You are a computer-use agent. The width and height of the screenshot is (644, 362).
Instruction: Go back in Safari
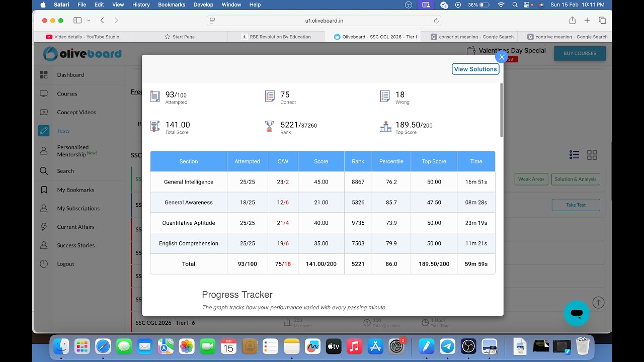pyautogui.click(x=102, y=20)
